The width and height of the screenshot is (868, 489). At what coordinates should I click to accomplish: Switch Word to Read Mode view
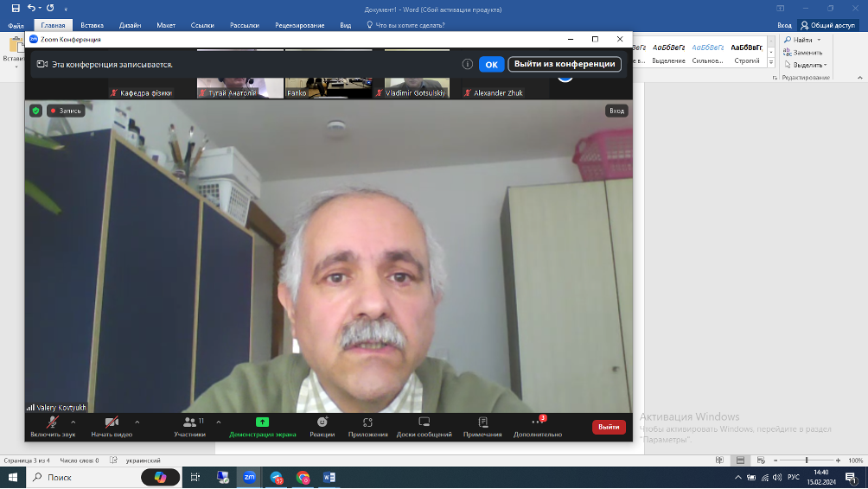[x=721, y=460]
